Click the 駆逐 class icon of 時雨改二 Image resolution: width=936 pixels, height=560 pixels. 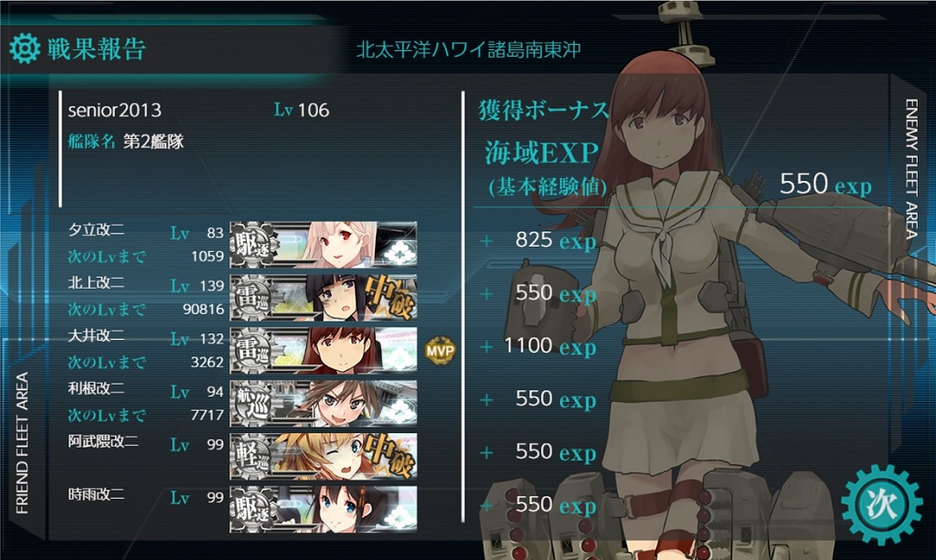(254, 509)
